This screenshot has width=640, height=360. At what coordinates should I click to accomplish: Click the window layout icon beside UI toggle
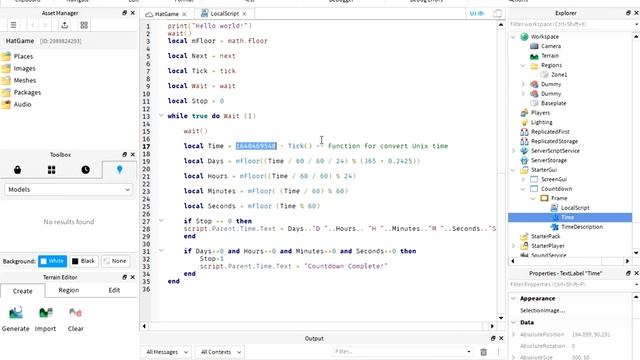click(x=497, y=13)
